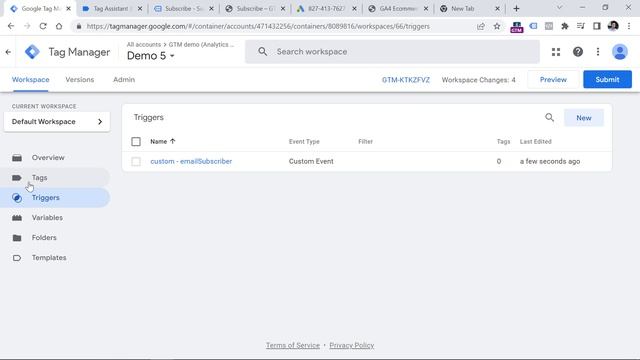The image size is (640, 360).
Task: Expand the Default Workspace selector
Action: pos(57,122)
